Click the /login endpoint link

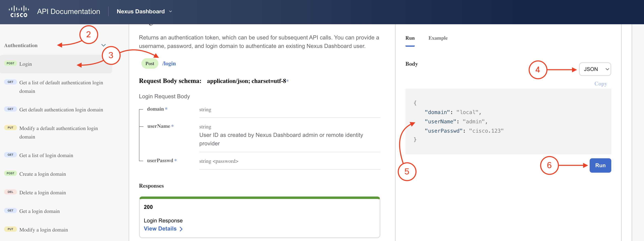coord(169,63)
